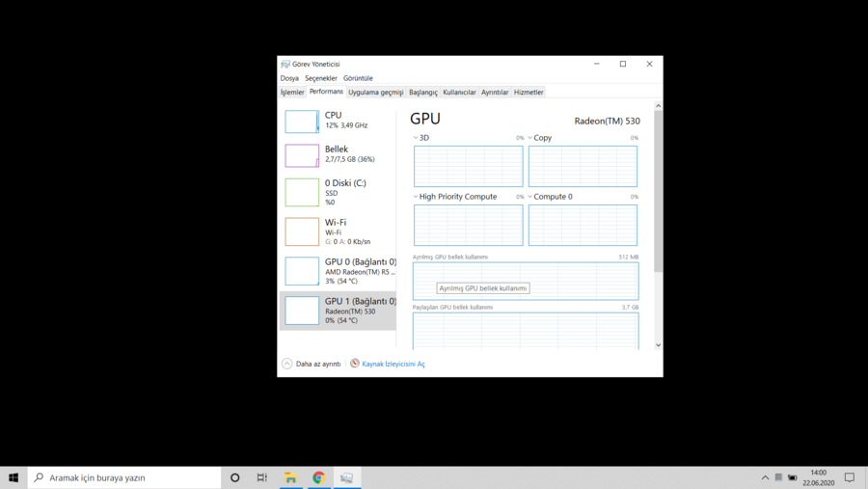Click the Daha az ayrıntı arrow icon
This screenshot has height=489, width=868.
click(x=286, y=364)
